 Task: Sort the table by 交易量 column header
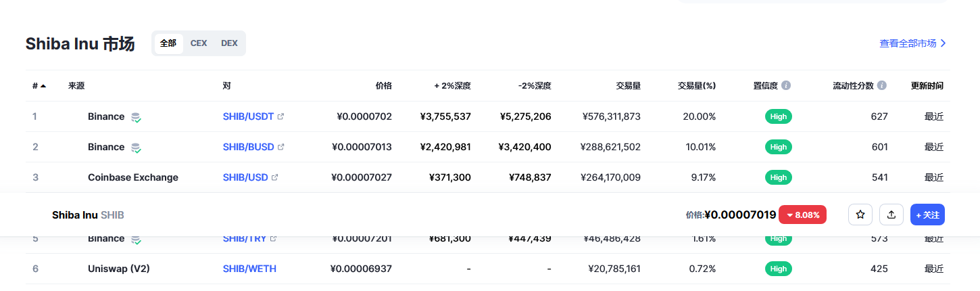[x=628, y=86]
